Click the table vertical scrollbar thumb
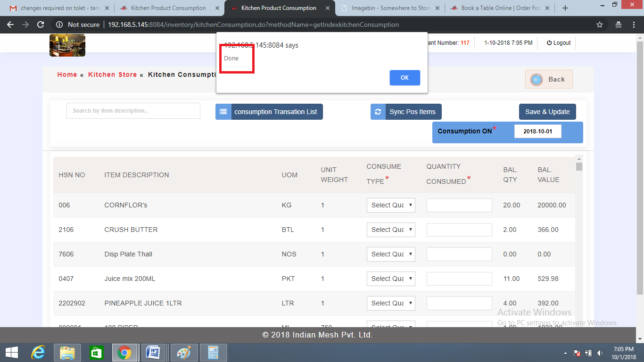644x362 pixels. (x=579, y=166)
